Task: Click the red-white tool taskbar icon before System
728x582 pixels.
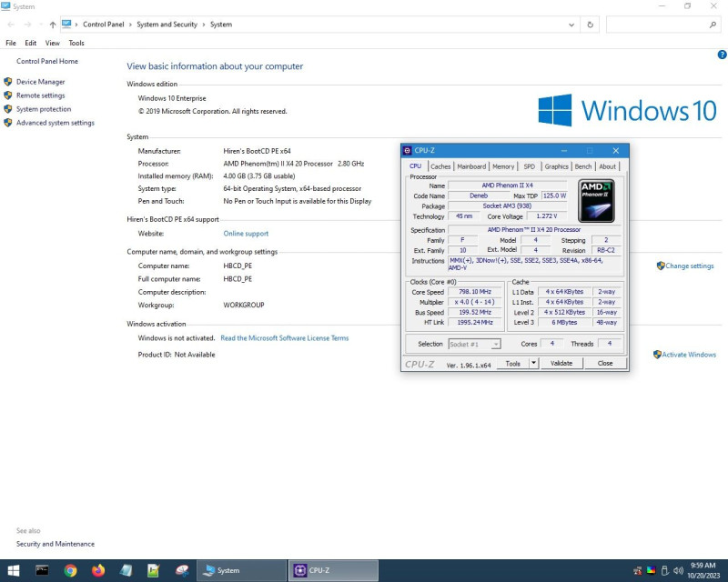Action: [x=181, y=570]
